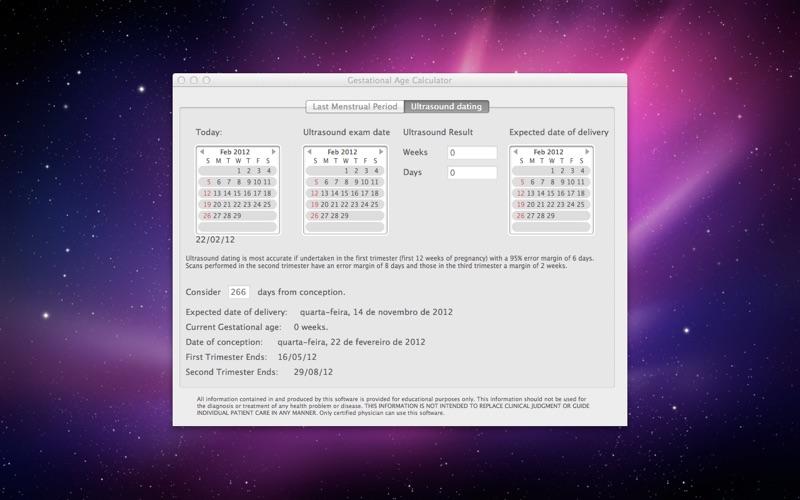Close the Gestational Age Calculator window

point(182,80)
